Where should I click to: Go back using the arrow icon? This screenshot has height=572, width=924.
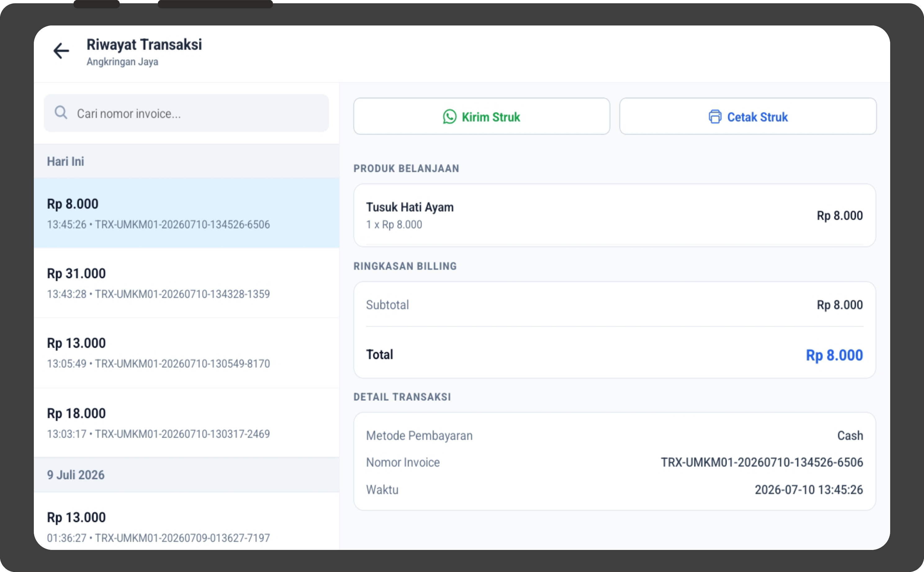click(61, 51)
